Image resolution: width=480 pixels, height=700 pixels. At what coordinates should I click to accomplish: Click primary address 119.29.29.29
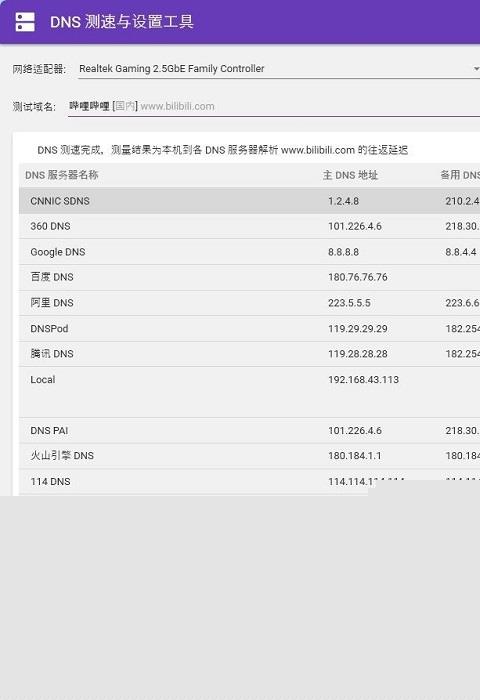[x=358, y=329]
